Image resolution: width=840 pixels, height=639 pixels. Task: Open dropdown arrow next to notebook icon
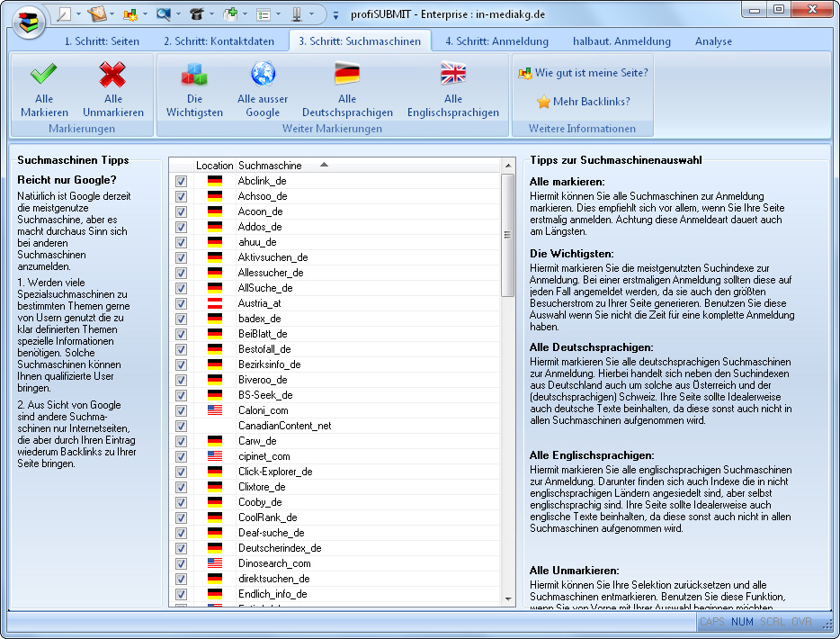(112, 14)
